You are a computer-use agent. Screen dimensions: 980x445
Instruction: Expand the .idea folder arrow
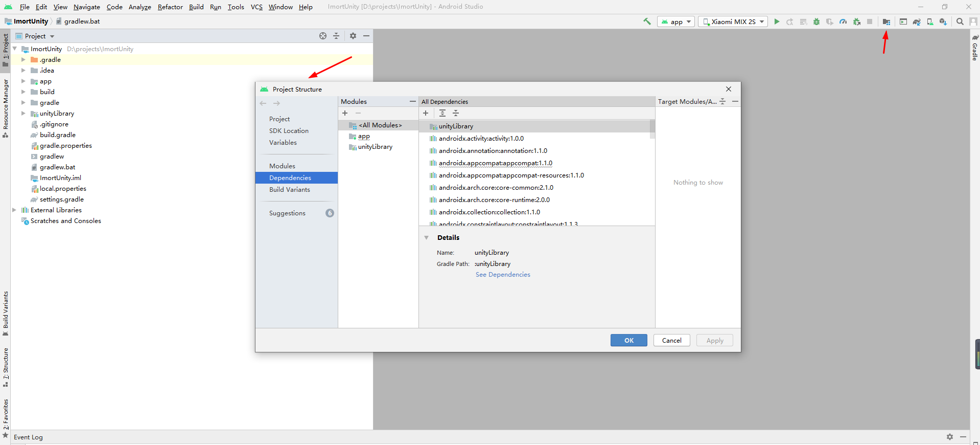tap(23, 71)
